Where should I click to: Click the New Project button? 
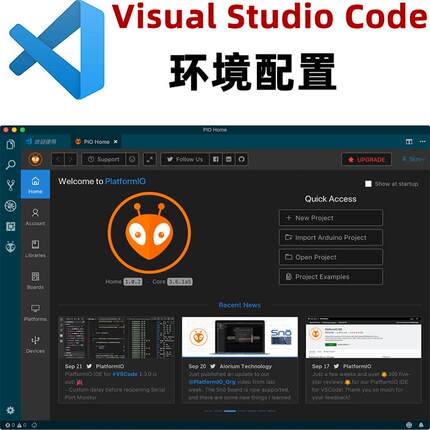coord(331,218)
